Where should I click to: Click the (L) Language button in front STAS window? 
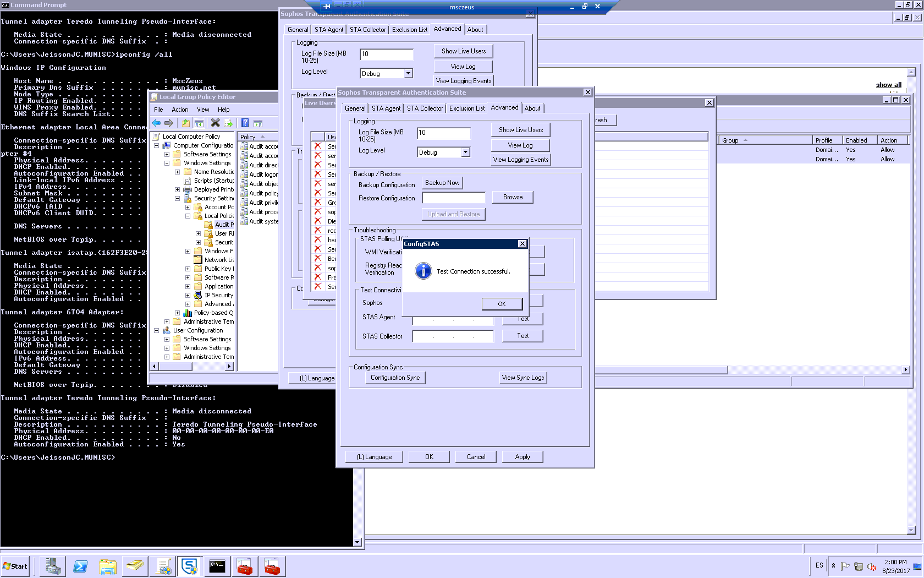[x=374, y=457]
